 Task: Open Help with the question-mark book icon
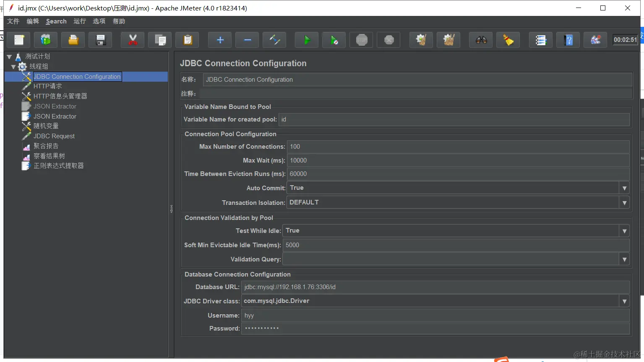click(568, 40)
